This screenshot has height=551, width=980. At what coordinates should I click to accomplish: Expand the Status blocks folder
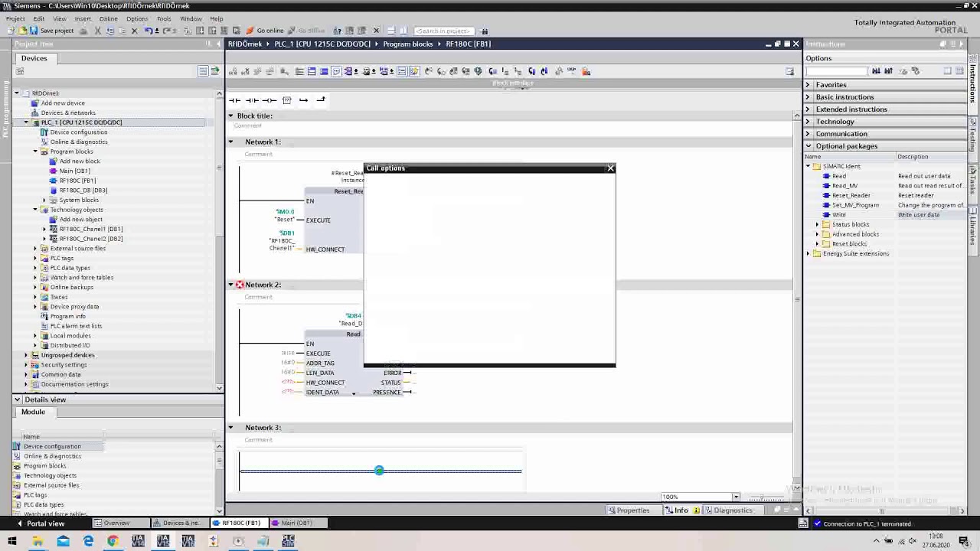pos(817,224)
